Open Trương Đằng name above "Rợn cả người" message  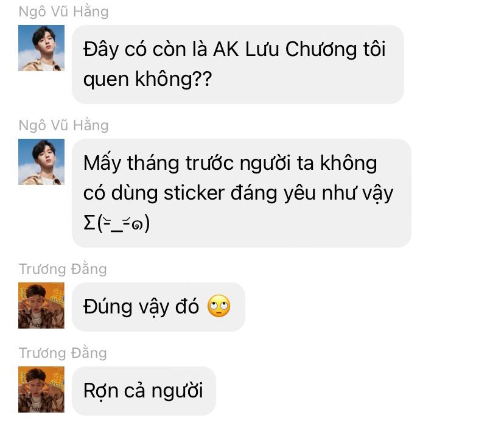tap(63, 353)
